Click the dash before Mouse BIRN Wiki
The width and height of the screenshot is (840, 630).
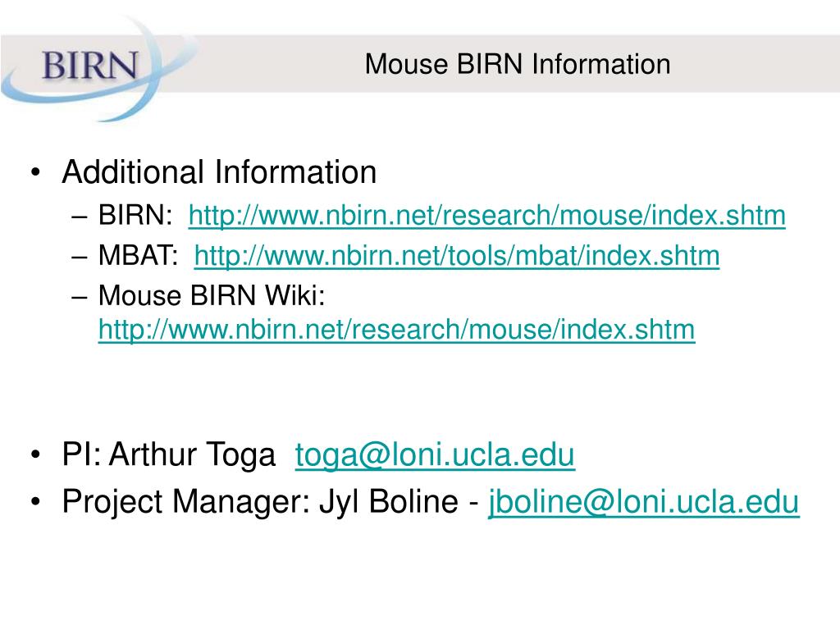click(x=79, y=297)
